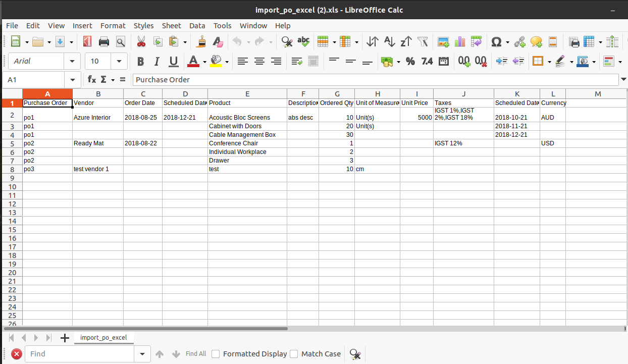628x364 pixels.
Task: Click the Print icon
Action: click(x=104, y=41)
